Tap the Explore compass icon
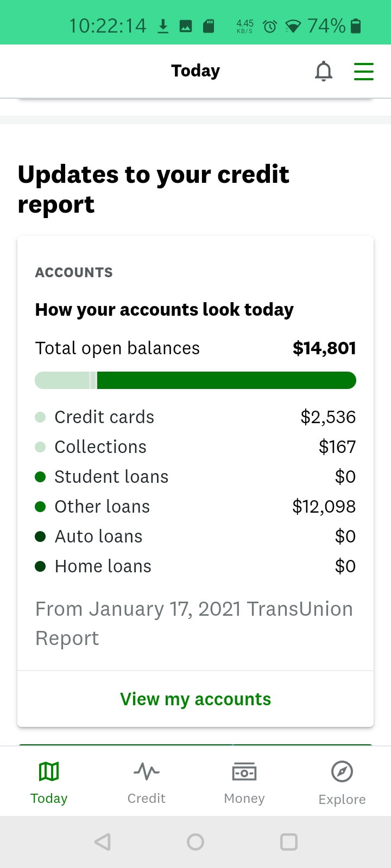The image size is (391, 868). point(342,771)
